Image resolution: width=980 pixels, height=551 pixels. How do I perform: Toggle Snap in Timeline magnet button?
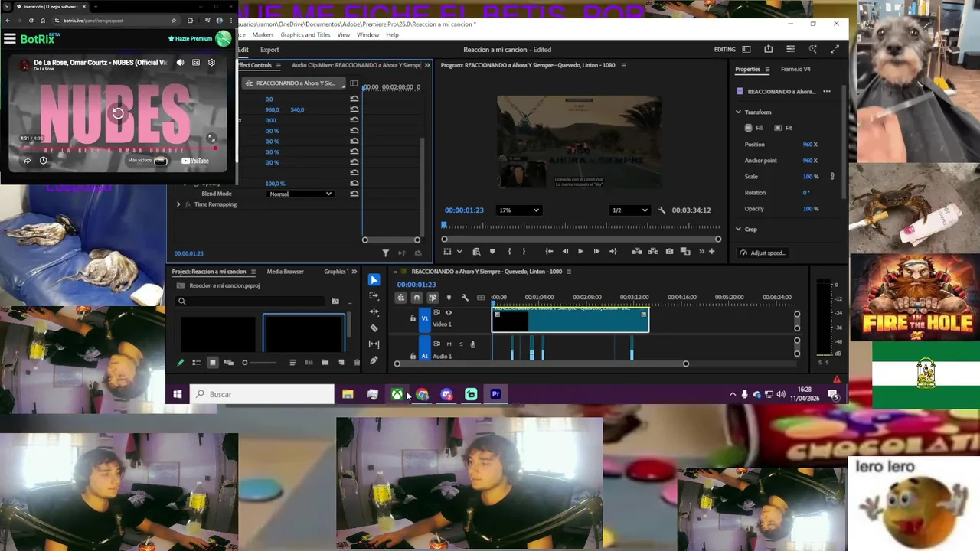coord(416,298)
